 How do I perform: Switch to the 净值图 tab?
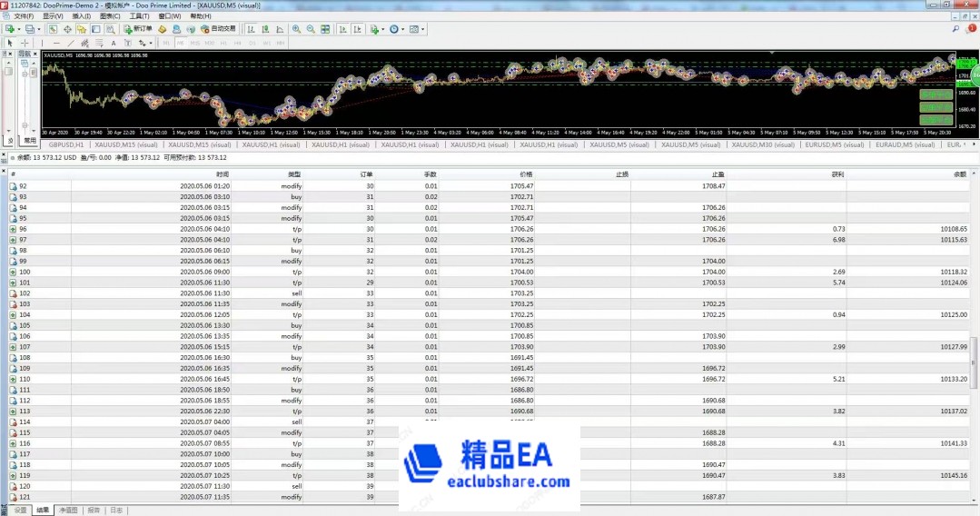pyautogui.click(x=69, y=511)
